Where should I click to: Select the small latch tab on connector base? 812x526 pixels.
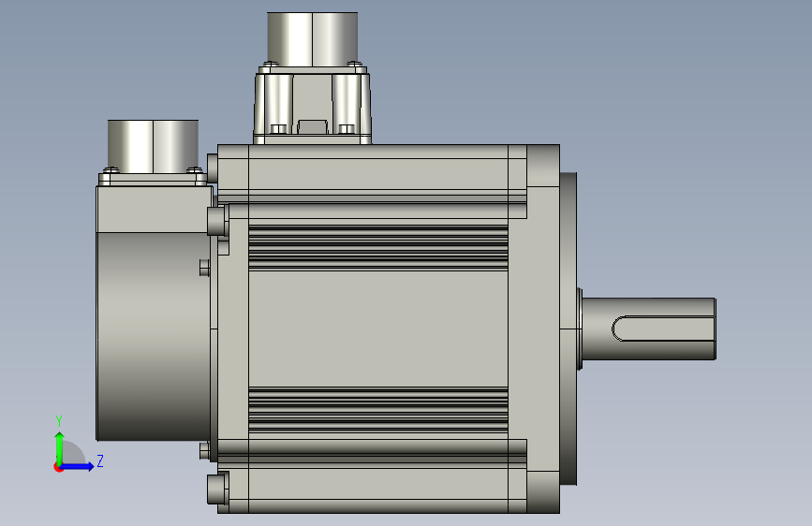(x=313, y=127)
